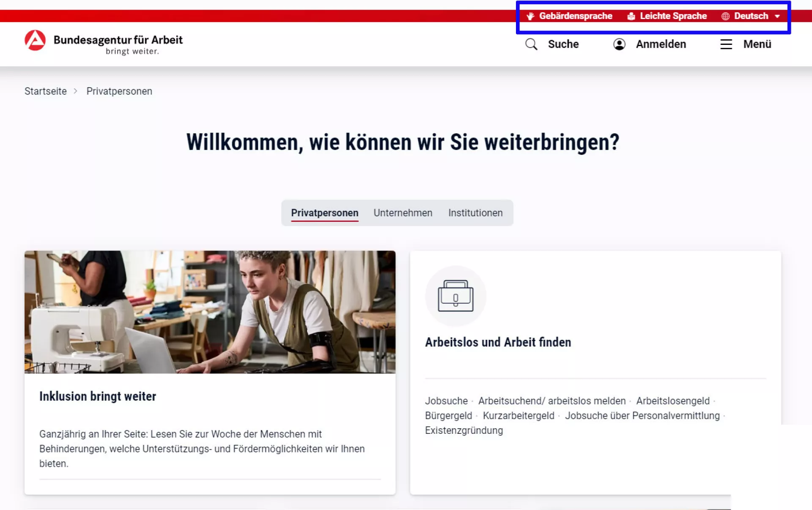The width and height of the screenshot is (812, 510).
Task: Click the globe icon next to Deutsch
Action: (726, 16)
